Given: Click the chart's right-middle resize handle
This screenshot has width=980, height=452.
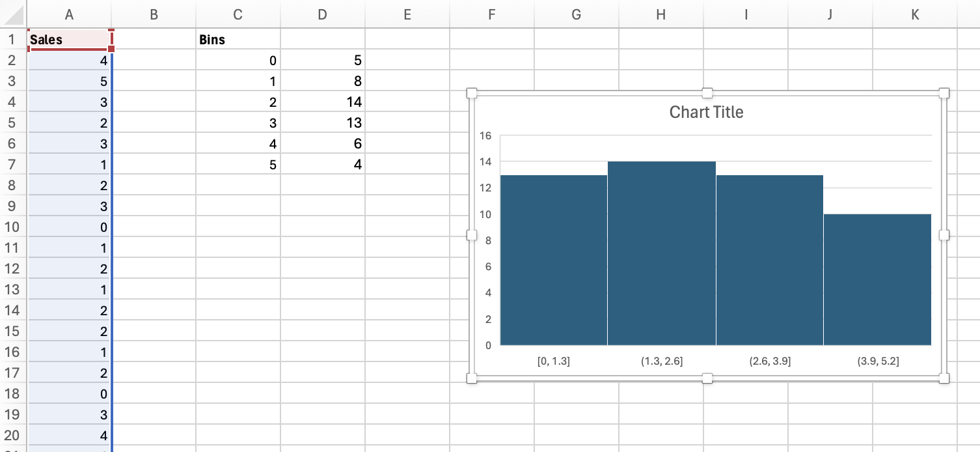Looking at the screenshot, I should 944,235.
